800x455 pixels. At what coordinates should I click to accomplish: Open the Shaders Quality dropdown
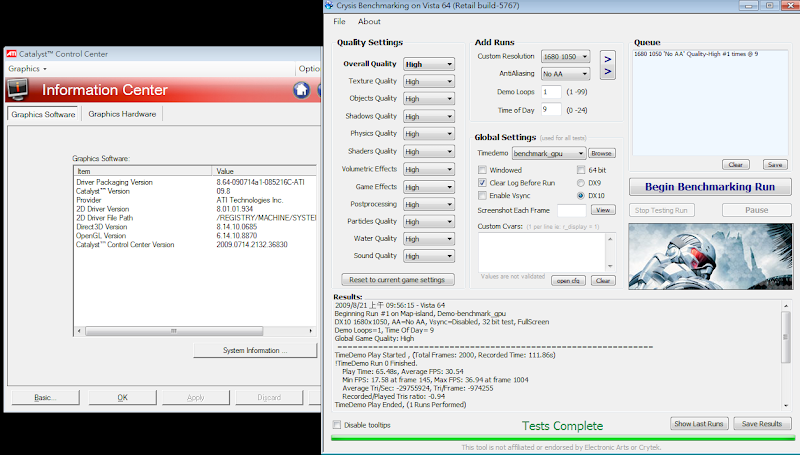[429, 152]
